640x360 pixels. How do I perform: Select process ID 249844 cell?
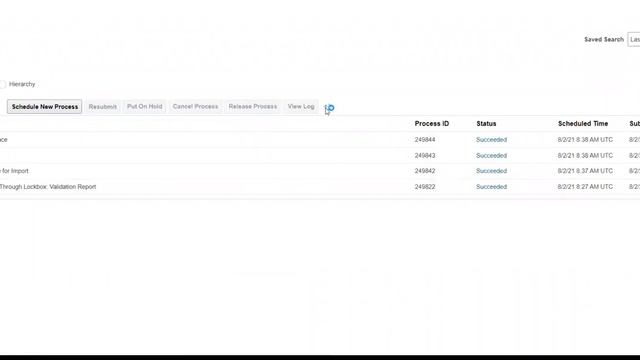(425, 140)
